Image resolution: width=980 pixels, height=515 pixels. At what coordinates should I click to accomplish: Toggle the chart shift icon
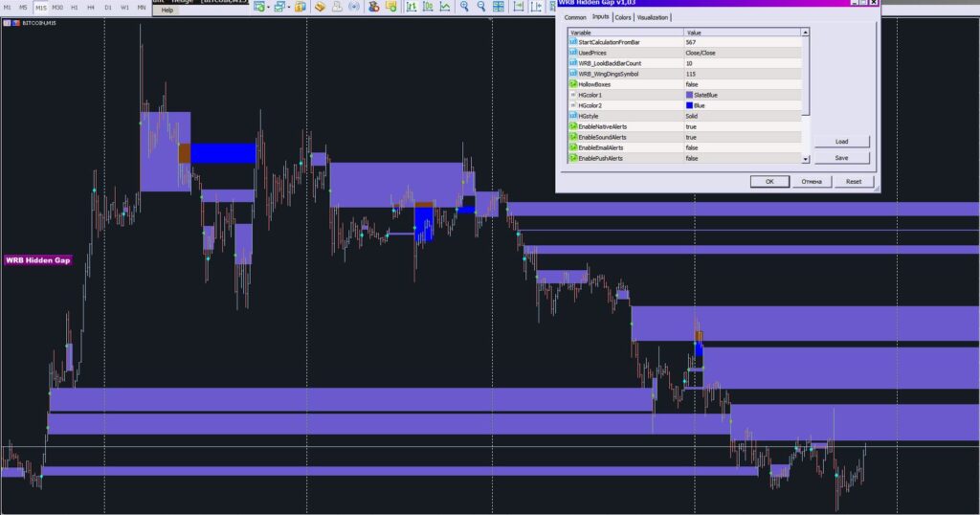(536, 7)
